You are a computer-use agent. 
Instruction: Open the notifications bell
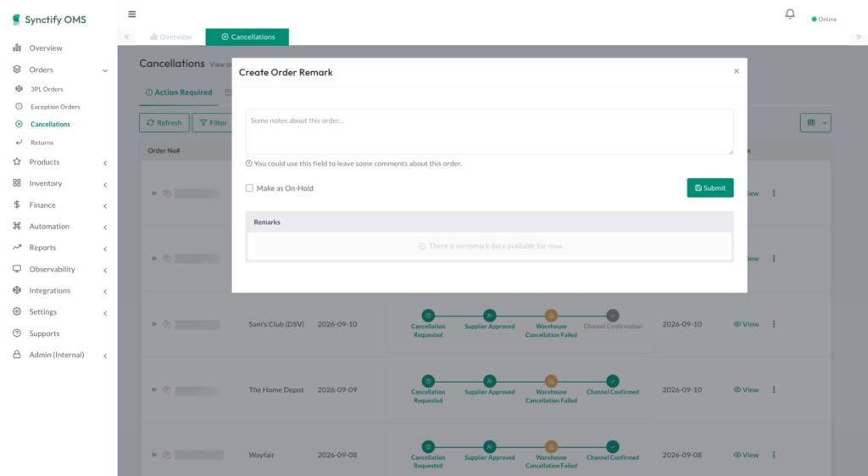pos(790,14)
